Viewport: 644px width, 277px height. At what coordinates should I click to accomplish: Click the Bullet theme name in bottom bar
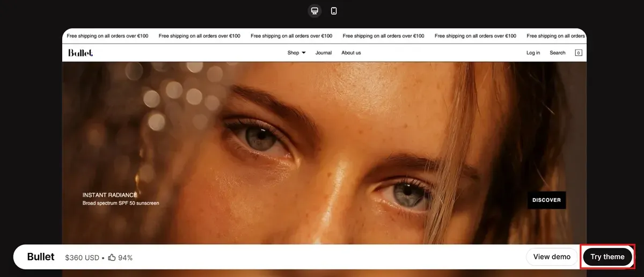click(41, 257)
